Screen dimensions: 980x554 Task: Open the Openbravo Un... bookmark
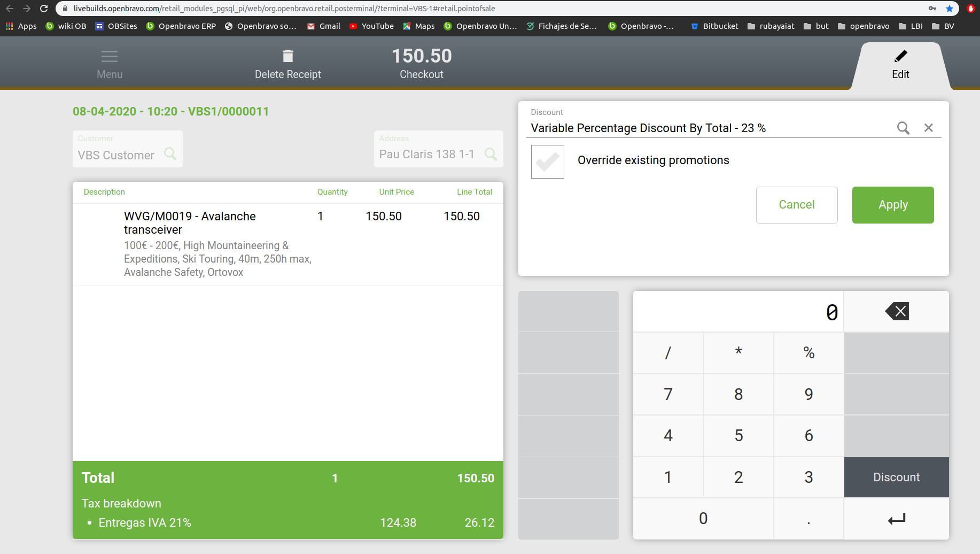(x=480, y=26)
